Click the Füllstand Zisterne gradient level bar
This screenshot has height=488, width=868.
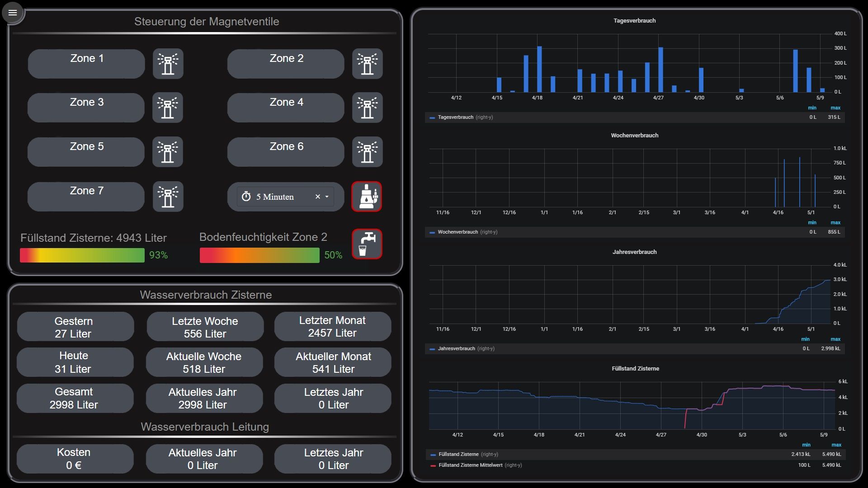tap(82, 255)
